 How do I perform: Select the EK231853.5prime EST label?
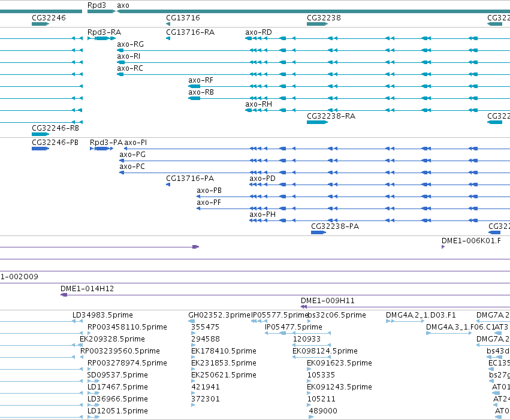(224, 363)
